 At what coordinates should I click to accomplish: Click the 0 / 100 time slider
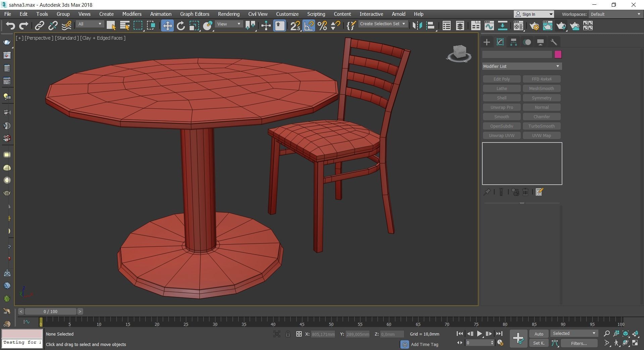tap(50, 311)
